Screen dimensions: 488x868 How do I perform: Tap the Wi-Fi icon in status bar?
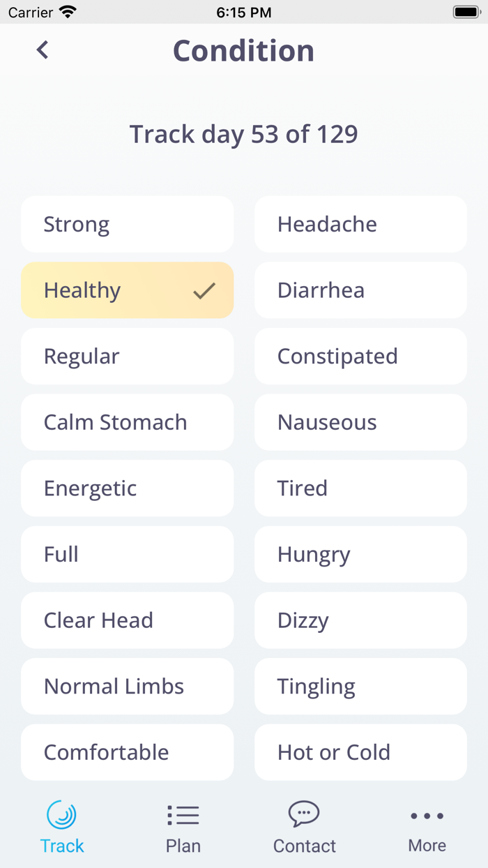[67, 11]
